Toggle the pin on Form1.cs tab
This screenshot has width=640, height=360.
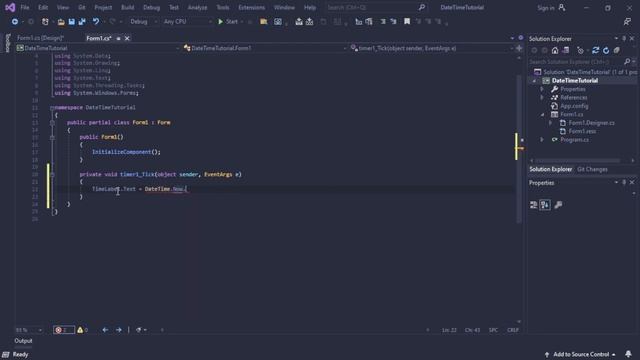pos(118,38)
